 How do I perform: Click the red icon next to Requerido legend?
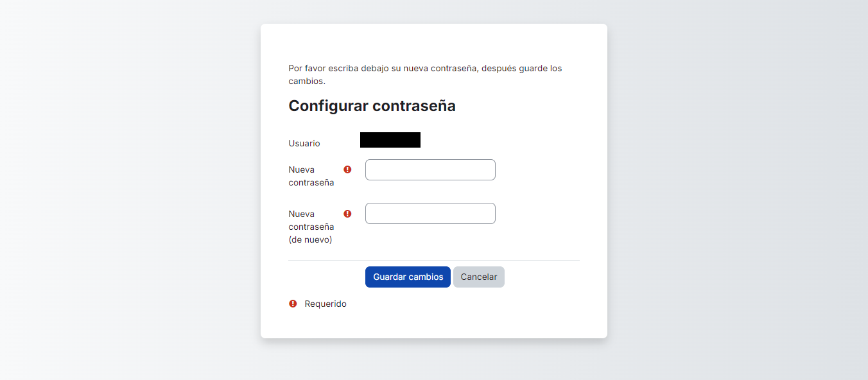tap(293, 304)
